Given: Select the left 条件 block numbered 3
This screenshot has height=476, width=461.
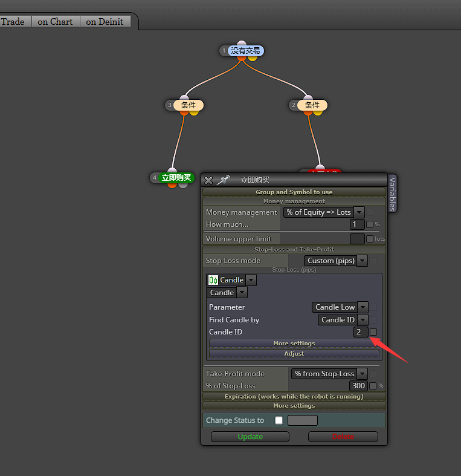Looking at the screenshot, I should pyautogui.click(x=188, y=105).
